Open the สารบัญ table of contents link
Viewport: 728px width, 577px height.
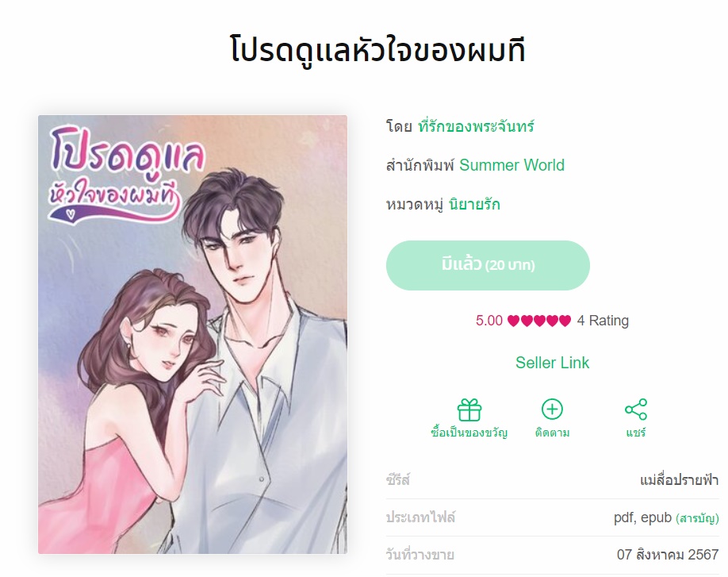[x=697, y=518]
